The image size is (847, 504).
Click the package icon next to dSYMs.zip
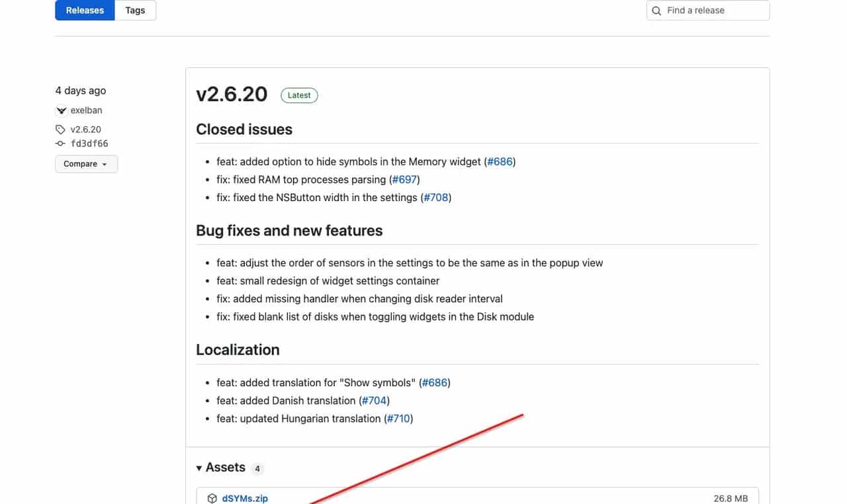(212, 498)
